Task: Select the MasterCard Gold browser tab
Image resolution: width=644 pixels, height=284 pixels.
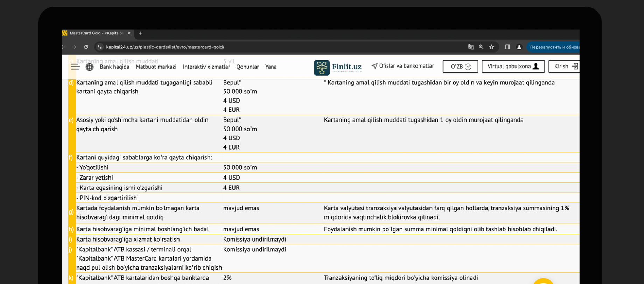Action: tap(97, 33)
